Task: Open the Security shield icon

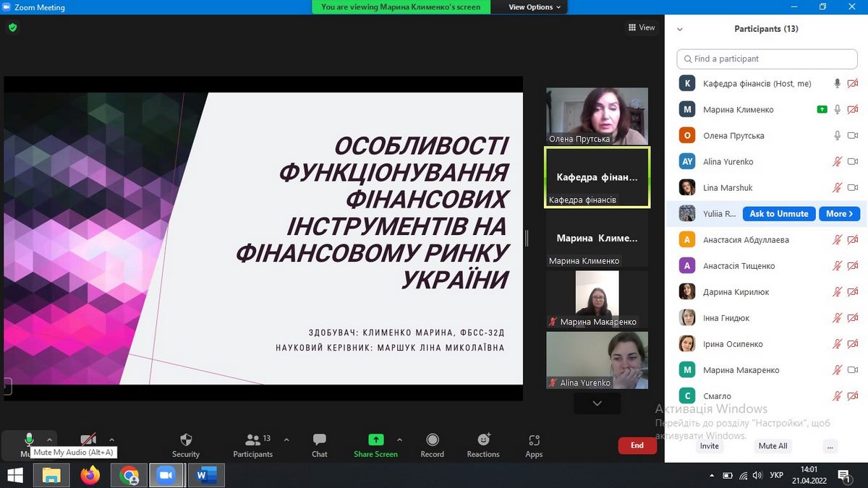Action: (x=186, y=440)
